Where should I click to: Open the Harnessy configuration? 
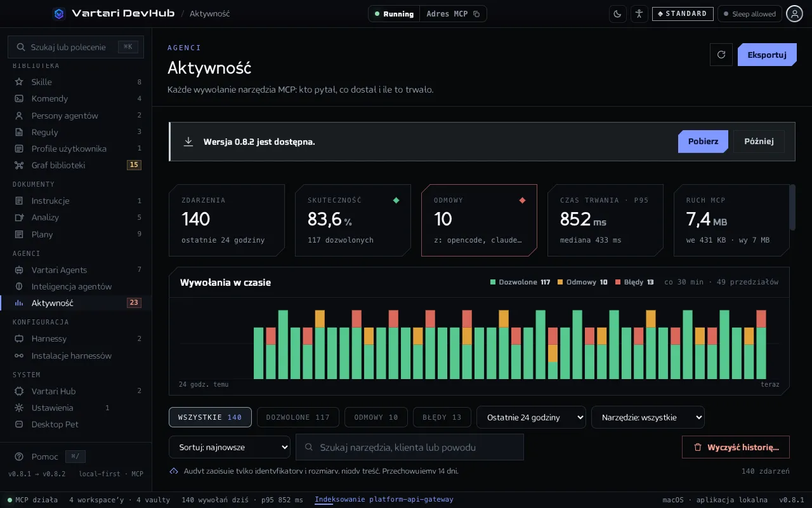76,338
